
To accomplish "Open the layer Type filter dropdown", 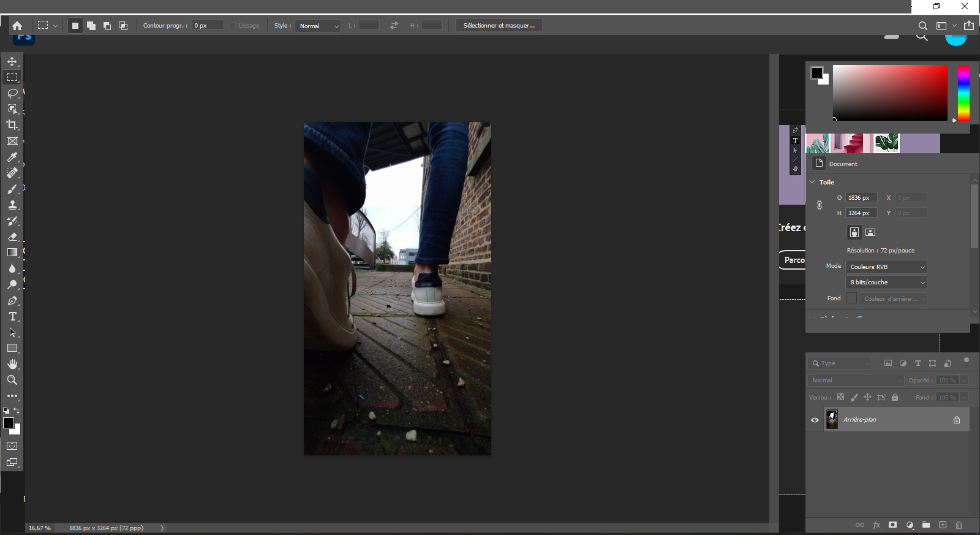I will pyautogui.click(x=840, y=363).
